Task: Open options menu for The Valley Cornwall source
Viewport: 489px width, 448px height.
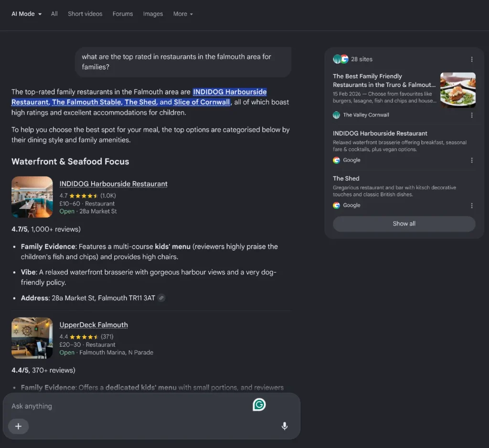Action: coord(471,115)
